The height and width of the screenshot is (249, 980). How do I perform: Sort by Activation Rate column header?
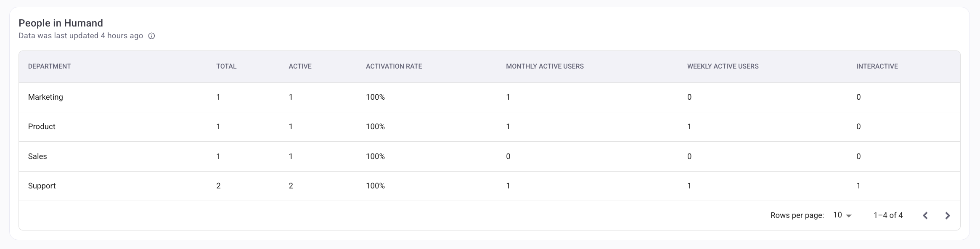point(394,66)
